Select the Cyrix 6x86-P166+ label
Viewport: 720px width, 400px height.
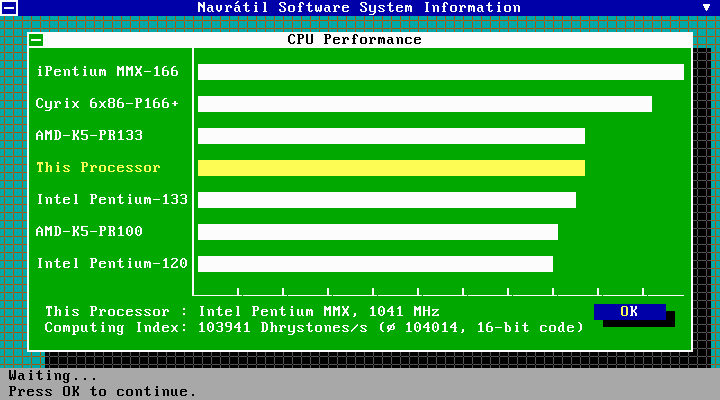(x=107, y=104)
